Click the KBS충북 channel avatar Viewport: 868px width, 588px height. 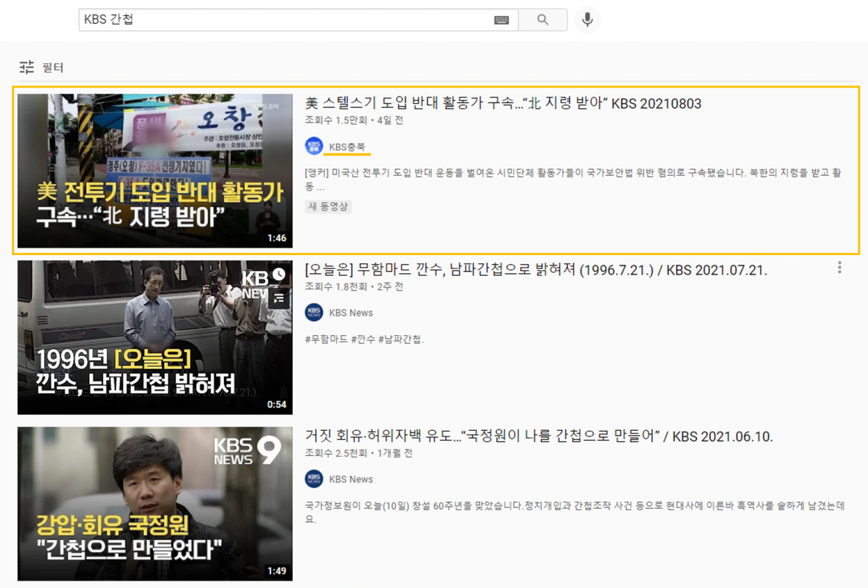pos(314,146)
